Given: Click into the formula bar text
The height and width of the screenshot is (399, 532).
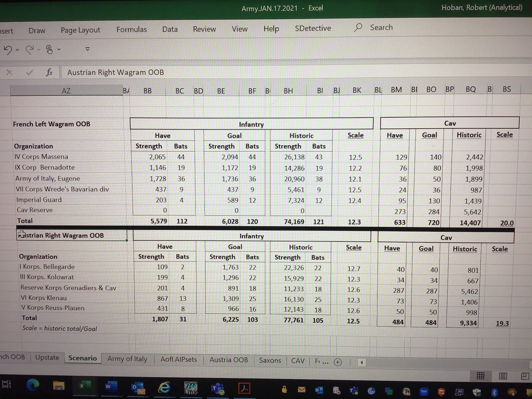Looking at the screenshot, I should coord(116,72).
